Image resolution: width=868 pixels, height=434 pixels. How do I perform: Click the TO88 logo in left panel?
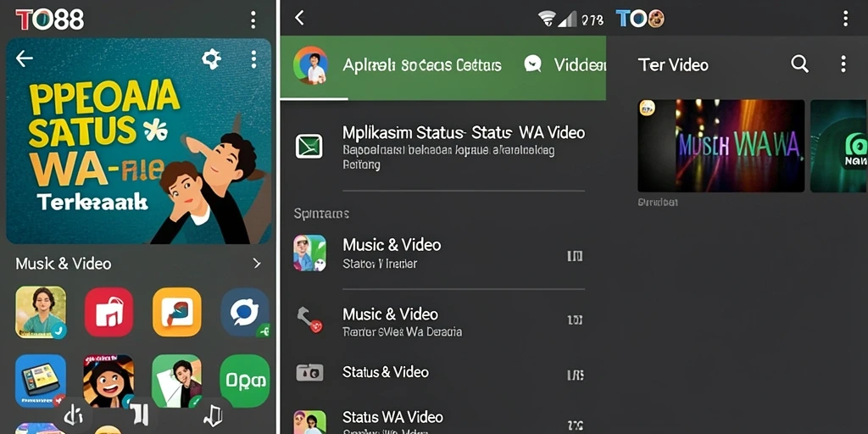pos(50,20)
